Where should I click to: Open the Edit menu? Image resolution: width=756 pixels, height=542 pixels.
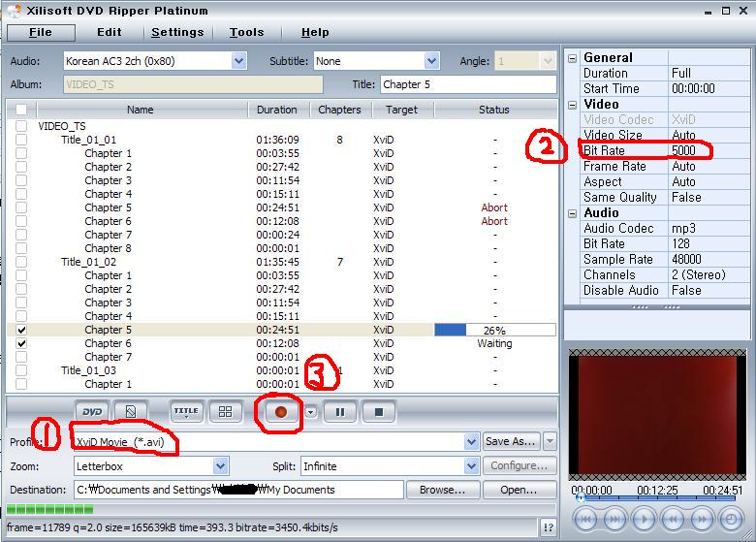click(109, 32)
